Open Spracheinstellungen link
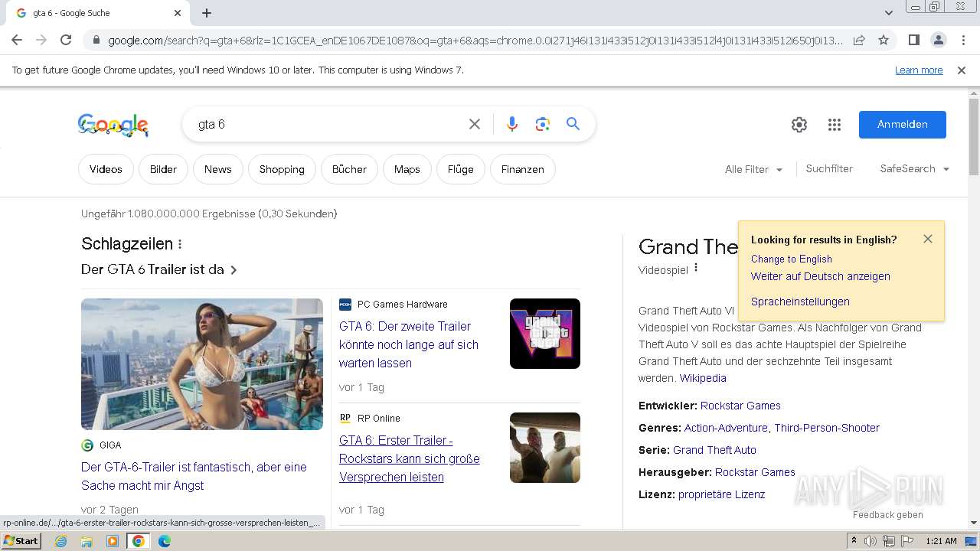This screenshot has width=980, height=551. [x=800, y=302]
